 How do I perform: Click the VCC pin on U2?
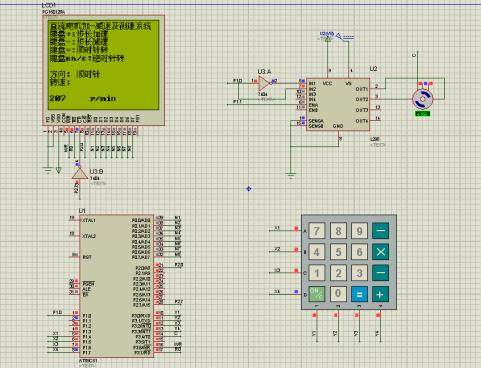click(x=327, y=83)
